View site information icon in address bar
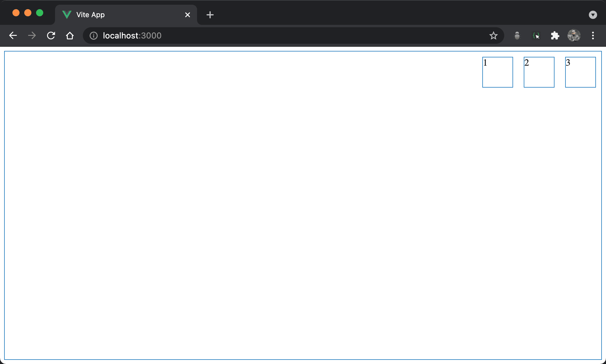The image size is (606, 364). pyautogui.click(x=94, y=36)
